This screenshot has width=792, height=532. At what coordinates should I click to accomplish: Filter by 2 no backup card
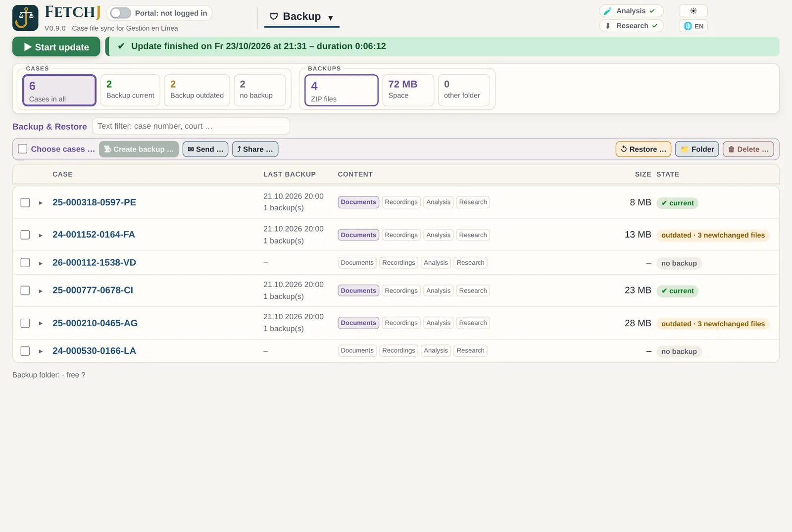click(x=259, y=90)
